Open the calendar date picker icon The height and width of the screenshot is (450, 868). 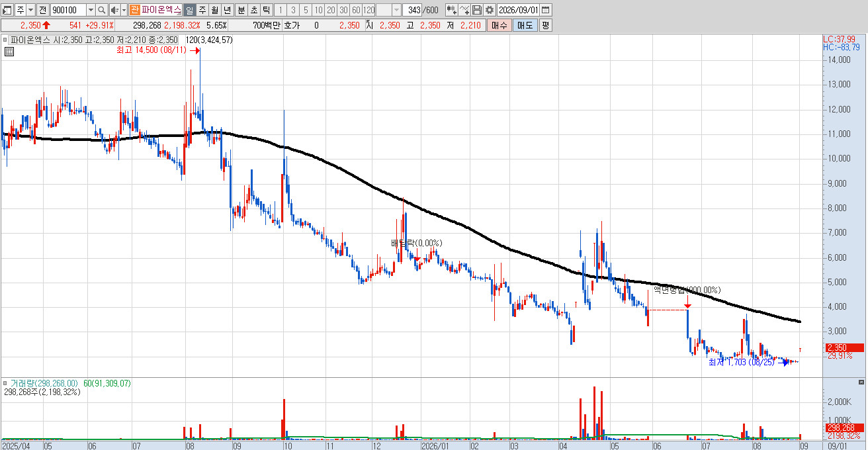(545, 10)
